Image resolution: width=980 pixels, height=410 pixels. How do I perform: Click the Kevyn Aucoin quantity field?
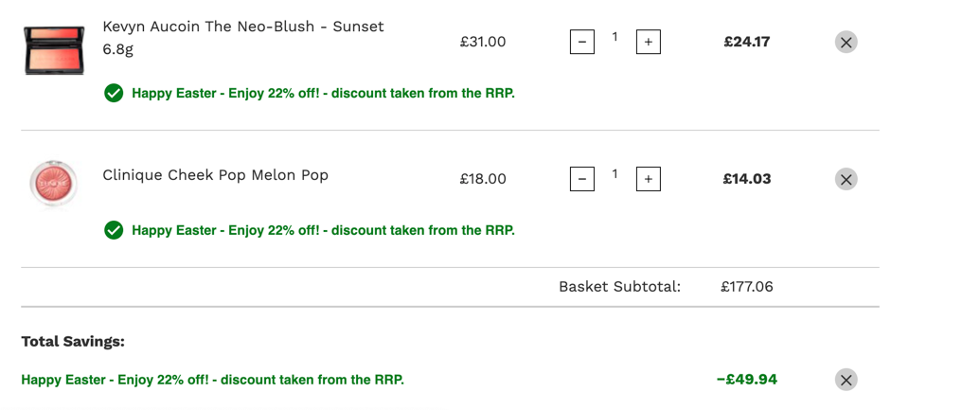point(615,38)
